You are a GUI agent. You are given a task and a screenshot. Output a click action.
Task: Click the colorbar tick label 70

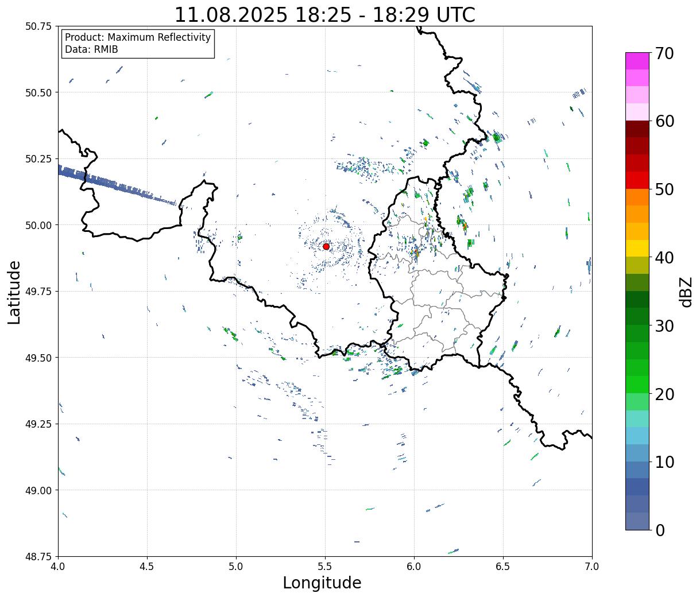tap(664, 53)
